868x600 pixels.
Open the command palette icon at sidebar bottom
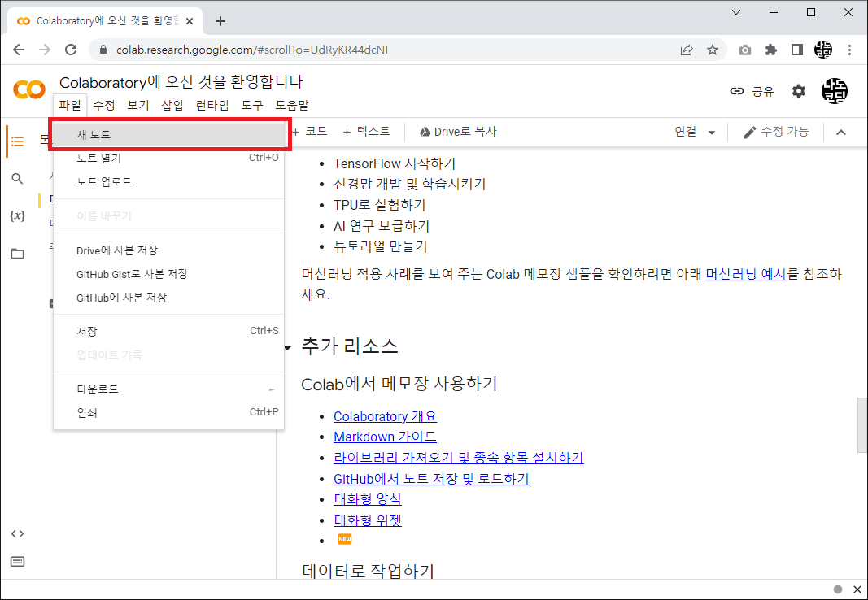click(x=17, y=562)
